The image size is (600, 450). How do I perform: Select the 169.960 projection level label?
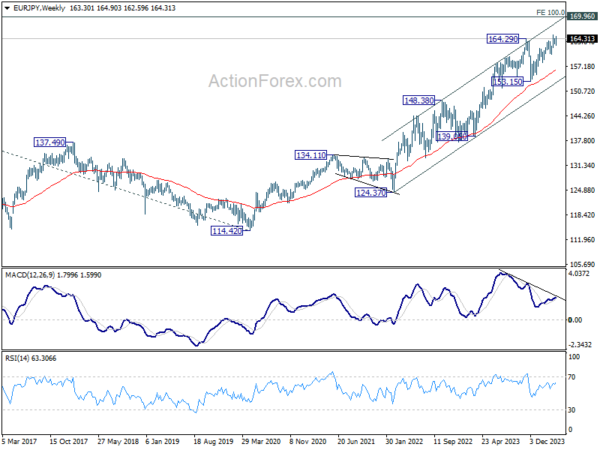click(x=581, y=17)
